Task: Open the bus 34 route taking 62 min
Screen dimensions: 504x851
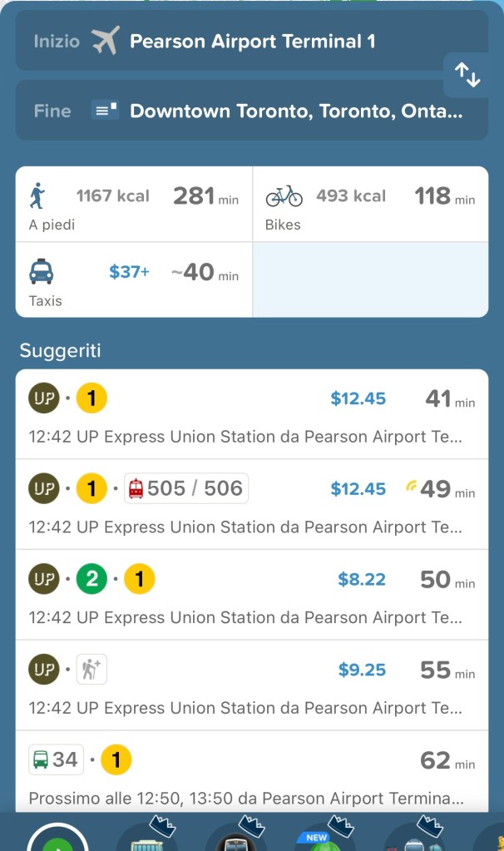Action: (x=251, y=774)
